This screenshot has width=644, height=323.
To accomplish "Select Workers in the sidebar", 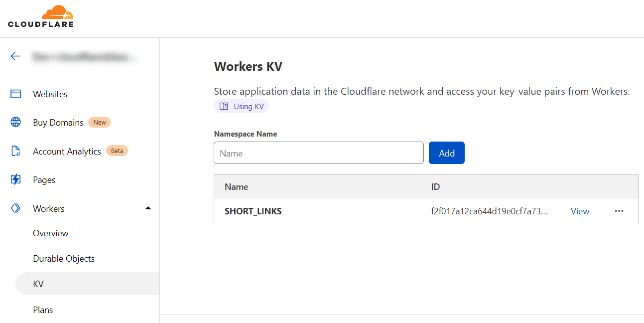I will [x=49, y=208].
